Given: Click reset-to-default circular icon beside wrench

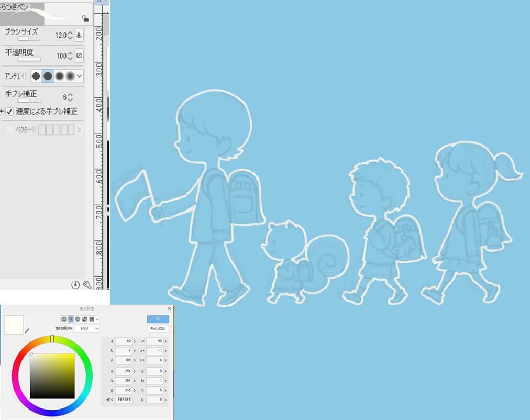Looking at the screenshot, I should [x=75, y=284].
